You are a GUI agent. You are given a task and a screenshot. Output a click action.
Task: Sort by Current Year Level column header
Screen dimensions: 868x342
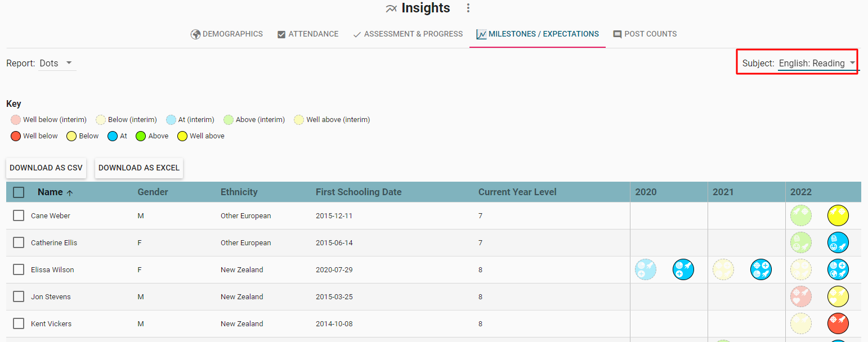click(x=517, y=192)
